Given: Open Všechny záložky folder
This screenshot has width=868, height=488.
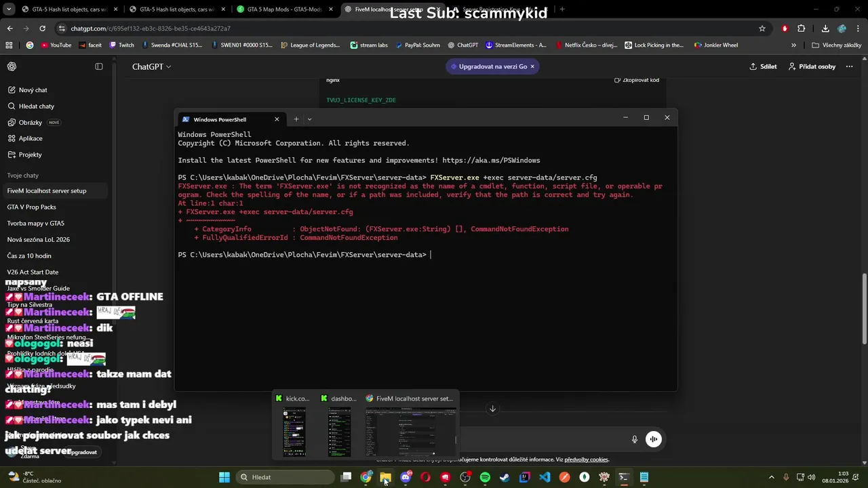Looking at the screenshot, I should tap(836, 45).
